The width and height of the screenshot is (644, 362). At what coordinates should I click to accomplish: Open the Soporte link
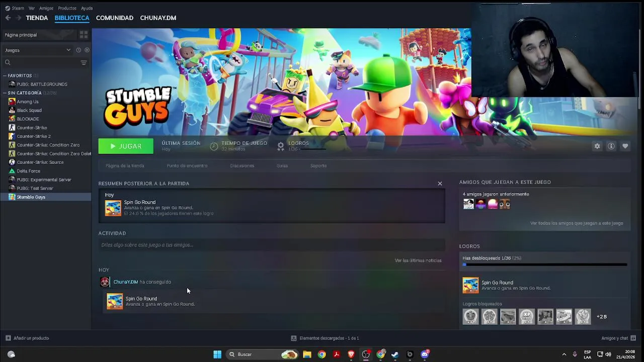click(318, 165)
